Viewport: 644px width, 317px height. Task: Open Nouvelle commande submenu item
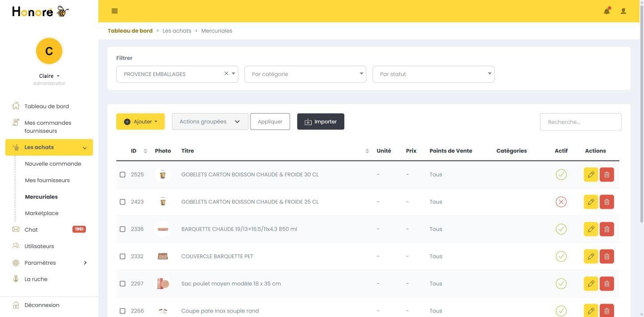tap(53, 164)
